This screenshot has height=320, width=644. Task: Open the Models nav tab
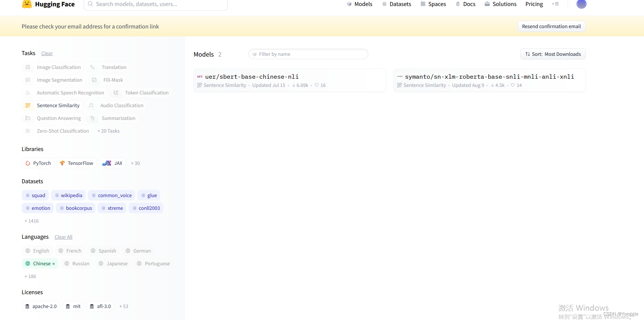tap(359, 4)
